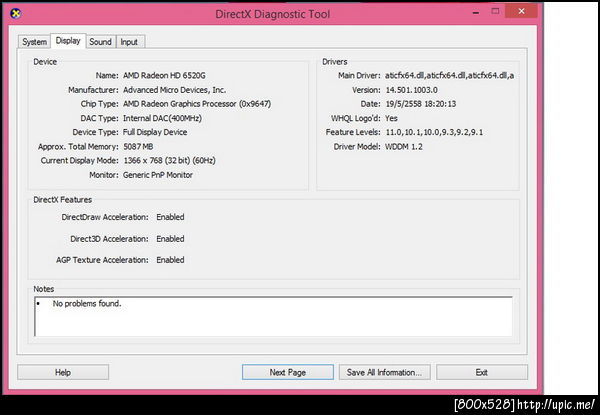Switch to the System tab
Screen dimensions: 600x415
(x=34, y=42)
